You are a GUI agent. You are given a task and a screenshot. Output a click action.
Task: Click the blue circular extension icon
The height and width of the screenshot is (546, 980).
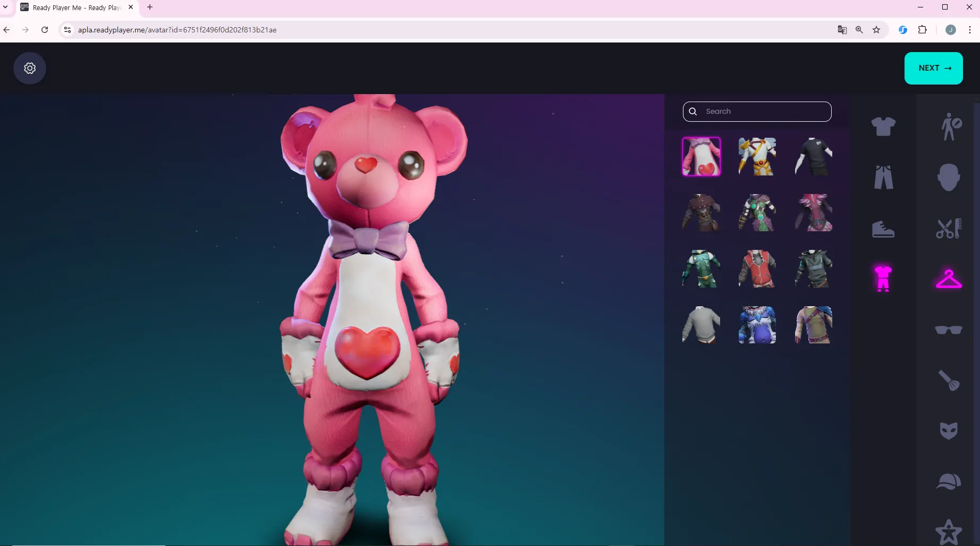[903, 30]
